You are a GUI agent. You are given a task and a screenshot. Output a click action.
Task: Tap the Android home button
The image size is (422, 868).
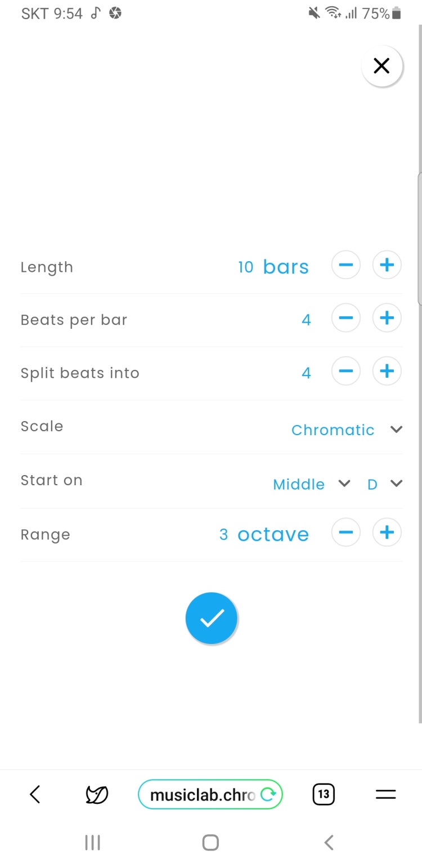pyautogui.click(x=210, y=843)
